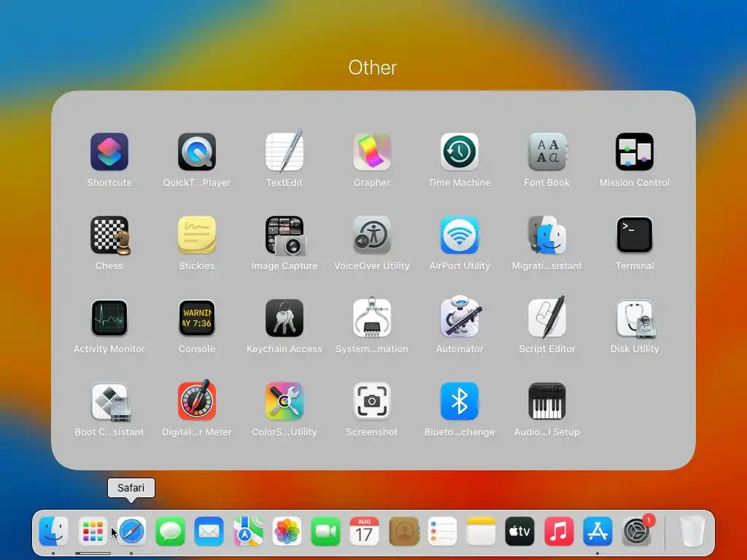This screenshot has width=747, height=560.
Task: Launch ColorSync Utility
Action: [x=285, y=402]
